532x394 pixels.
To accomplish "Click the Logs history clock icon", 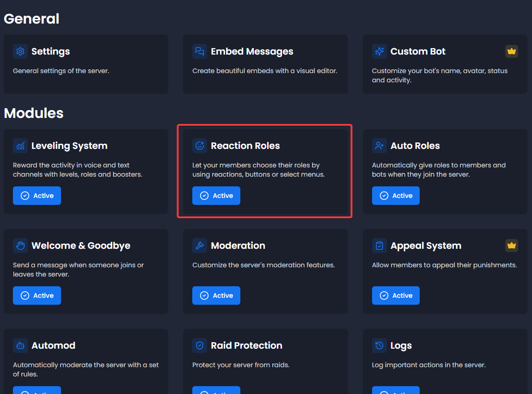I will click(x=379, y=345).
